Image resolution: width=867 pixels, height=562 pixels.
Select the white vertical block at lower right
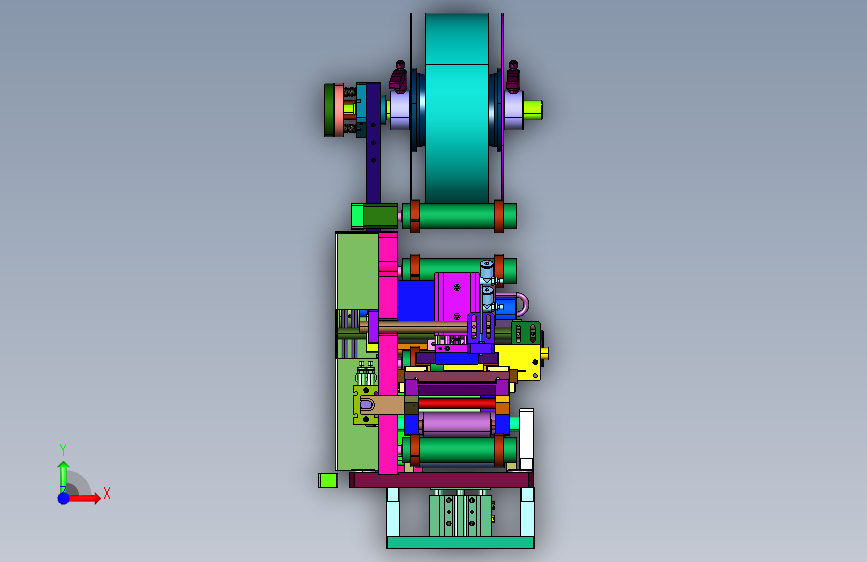click(x=526, y=439)
